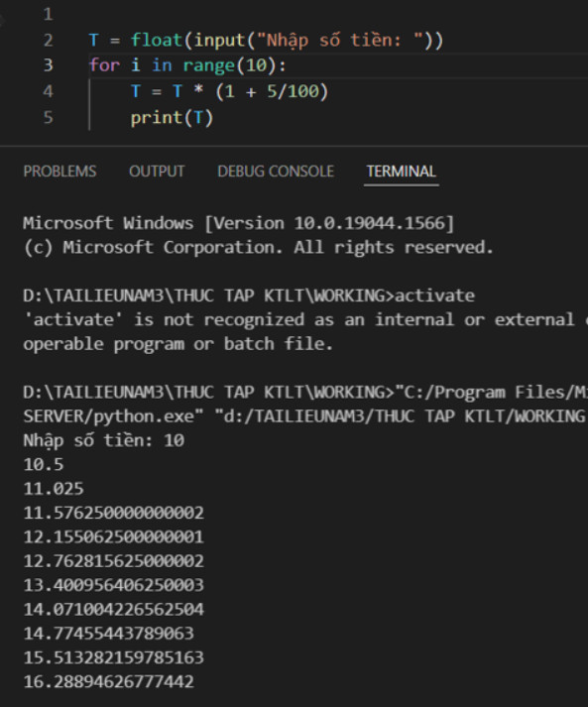The width and height of the screenshot is (588, 707).
Task: Place cursor in the T * (1 + 5/100) expression
Action: click(250, 91)
